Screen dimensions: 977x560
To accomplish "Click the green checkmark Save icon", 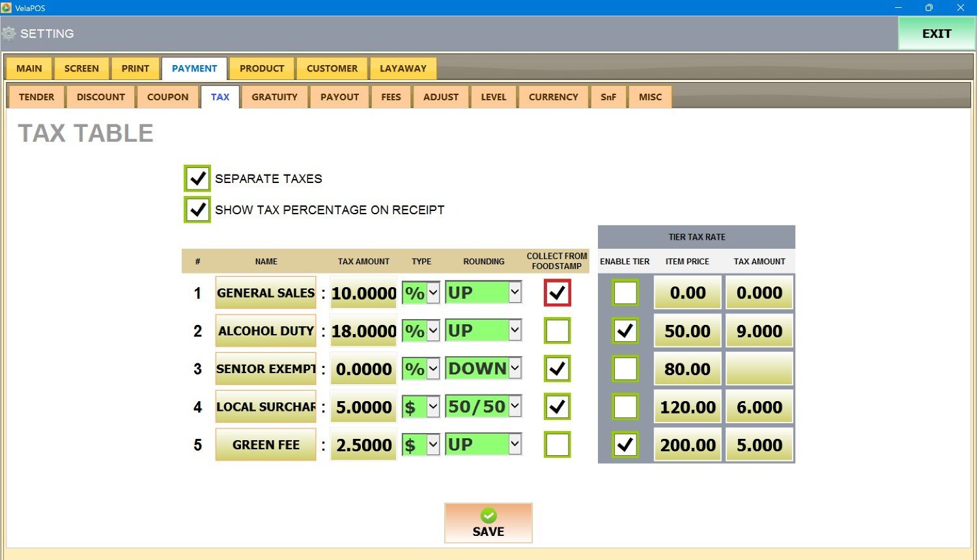I will (488, 516).
